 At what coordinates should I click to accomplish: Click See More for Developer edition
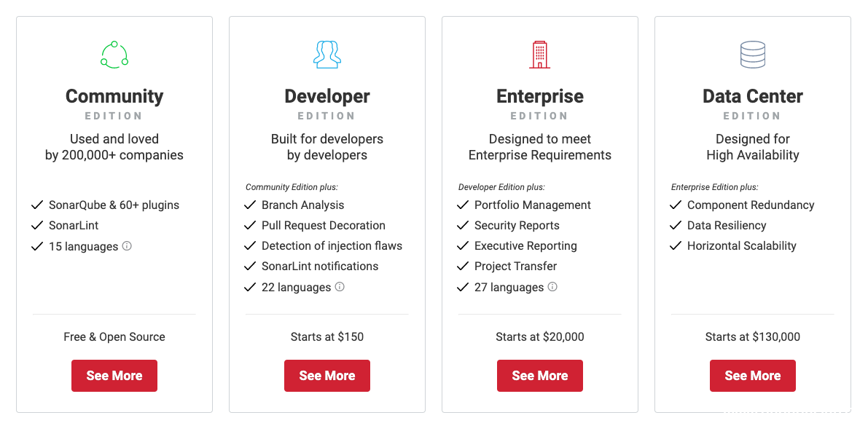pyautogui.click(x=327, y=375)
